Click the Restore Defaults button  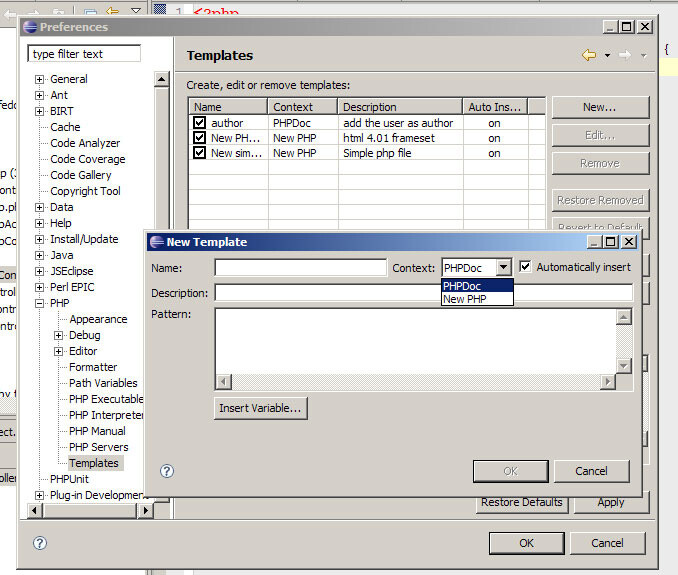pyautogui.click(x=521, y=502)
